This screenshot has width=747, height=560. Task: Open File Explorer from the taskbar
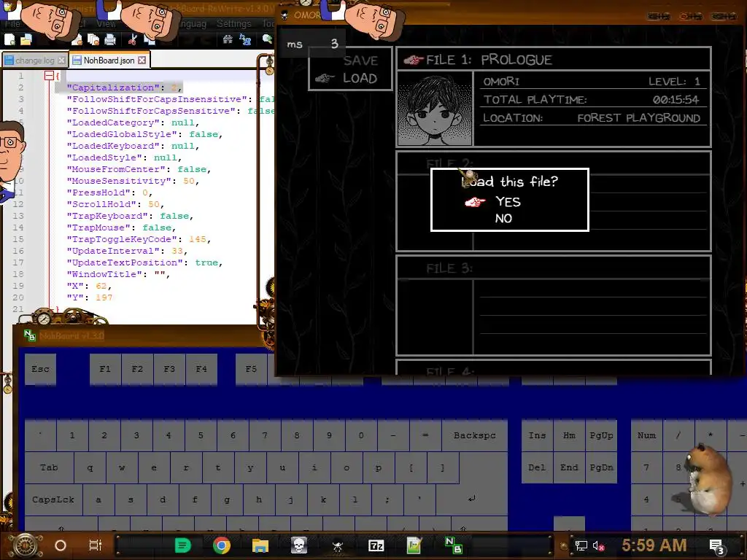click(260, 545)
